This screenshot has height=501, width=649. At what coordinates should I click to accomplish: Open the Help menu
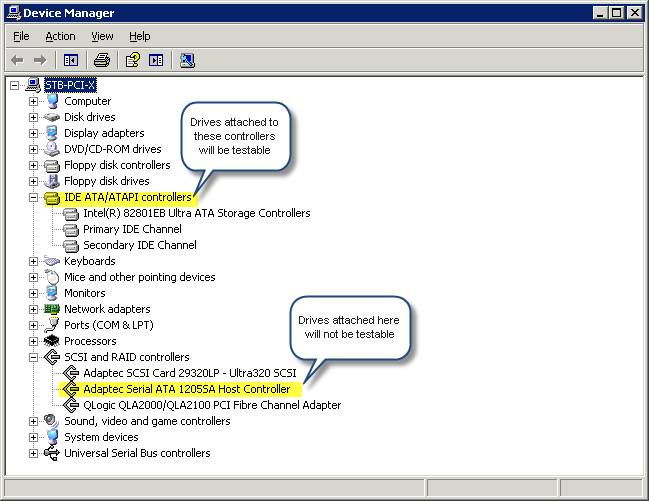140,36
